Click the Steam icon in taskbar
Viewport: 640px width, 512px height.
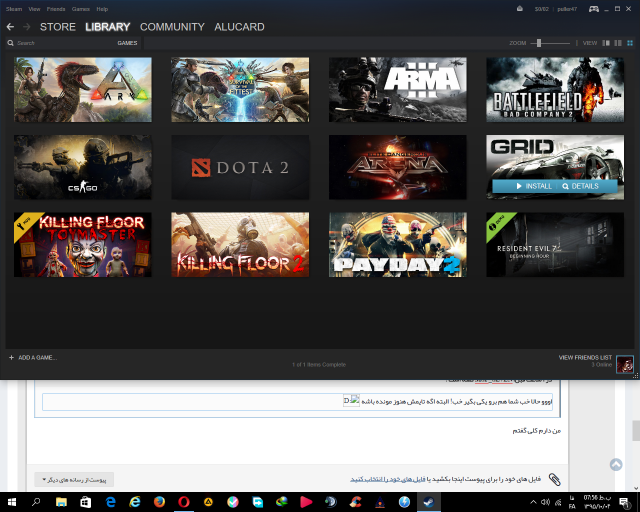point(429,502)
